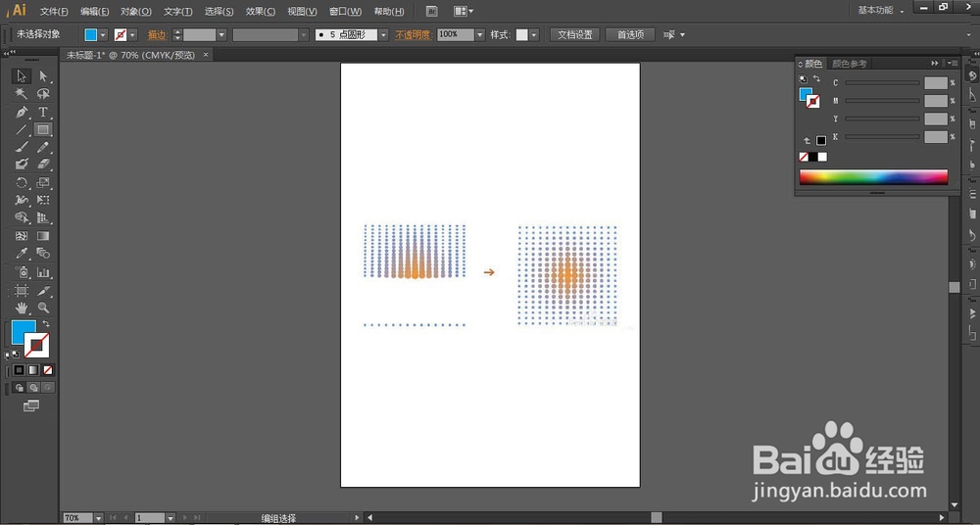The height and width of the screenshot is (525, 980).
Task: Open opacity 100% dropdown
Action: coord(480,35)
